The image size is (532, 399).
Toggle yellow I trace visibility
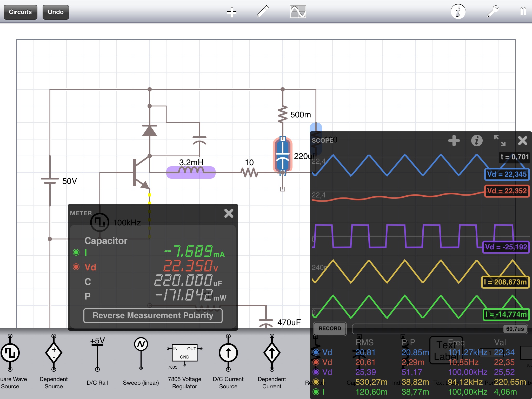tap(316, 382)
